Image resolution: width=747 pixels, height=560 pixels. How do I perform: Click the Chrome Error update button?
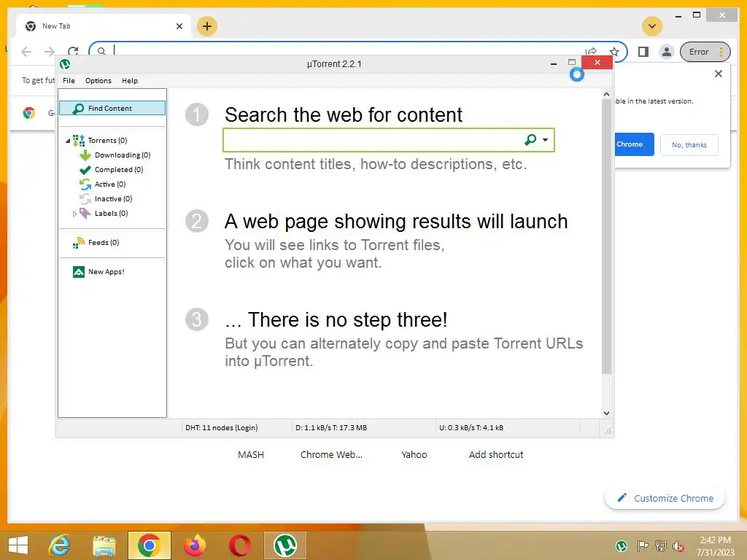coord(705,52)
